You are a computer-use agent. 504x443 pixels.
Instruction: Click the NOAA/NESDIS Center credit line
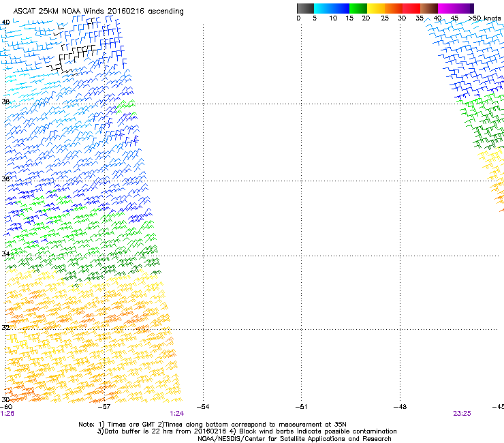point(294,439)
